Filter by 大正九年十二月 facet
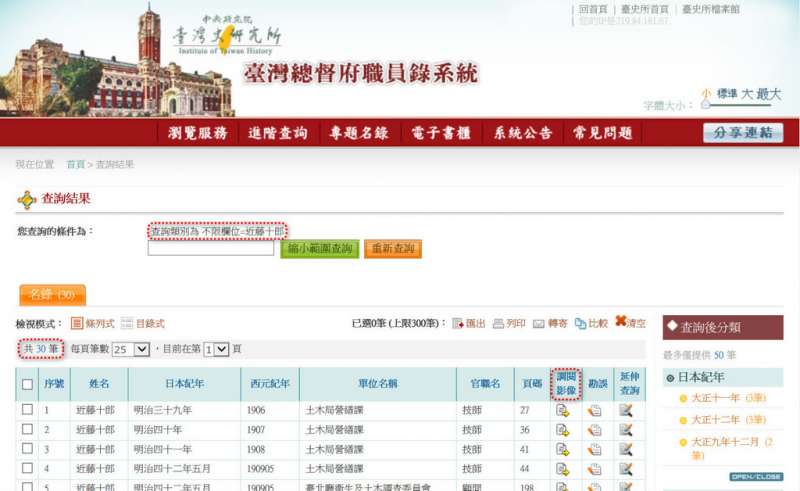Image resolution: width=800 pixels, height=491 pixels. pos(732,448)
